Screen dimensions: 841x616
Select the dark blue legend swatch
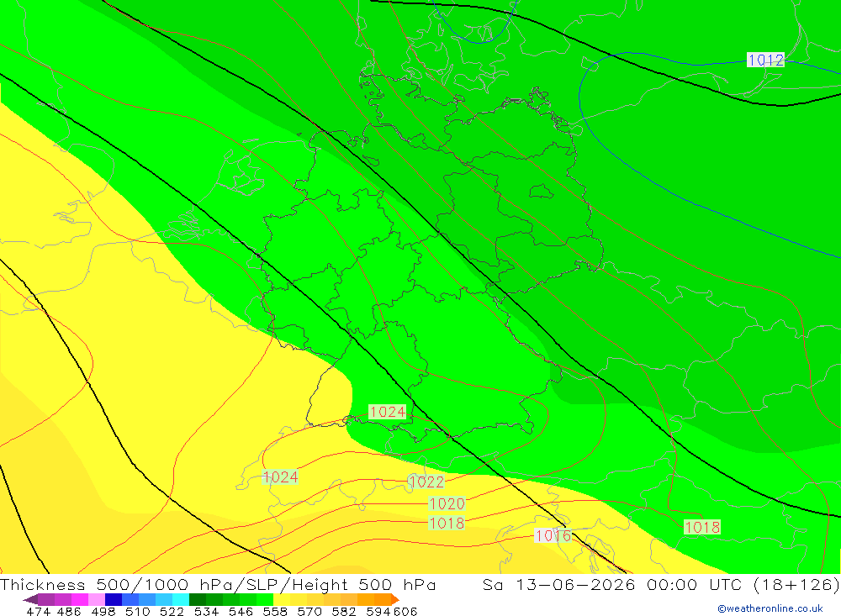[x=114, y=599]
